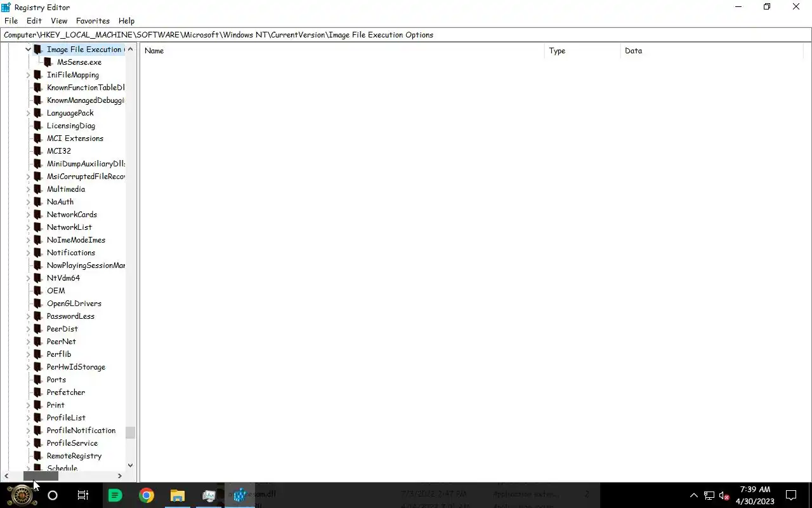Sort values by the Name column
The width and height of the screenshot is (812, 508).
coord(343,51)
